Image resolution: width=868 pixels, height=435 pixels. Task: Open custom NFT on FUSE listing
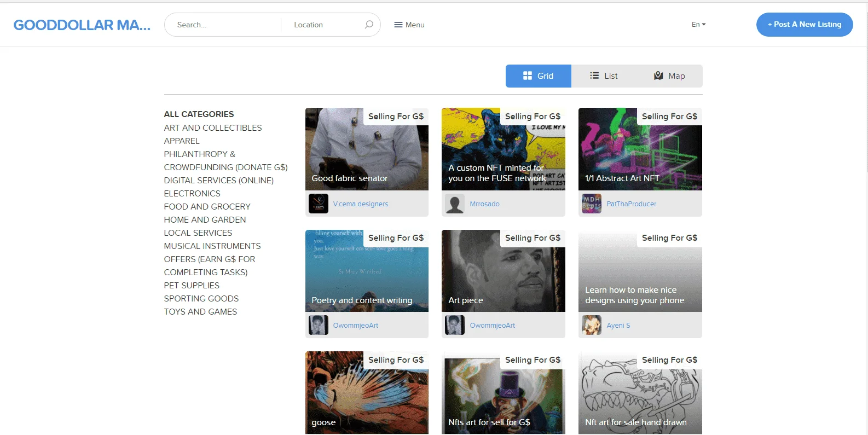[504, 149]
